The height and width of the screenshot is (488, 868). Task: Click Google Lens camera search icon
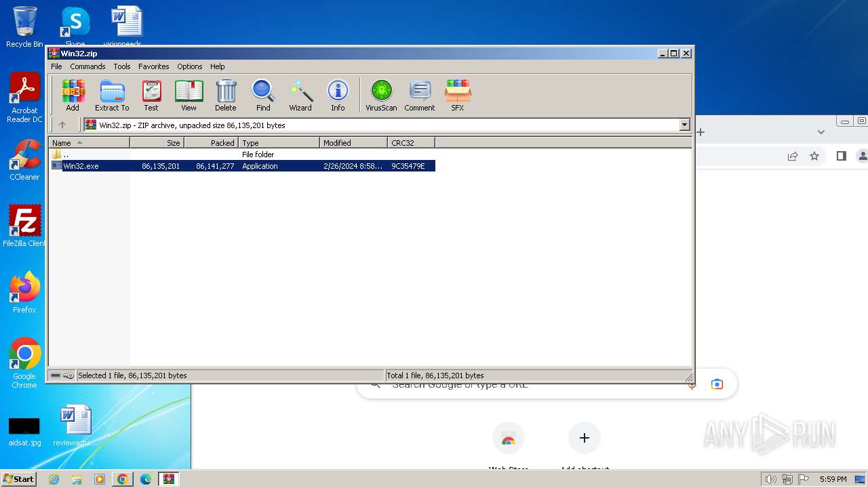point(717,384)
